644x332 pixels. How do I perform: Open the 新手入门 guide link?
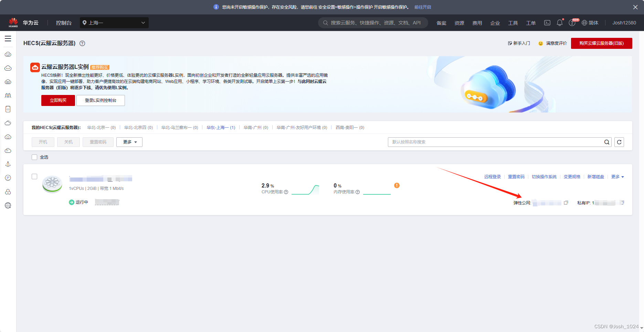click(519, 43)
